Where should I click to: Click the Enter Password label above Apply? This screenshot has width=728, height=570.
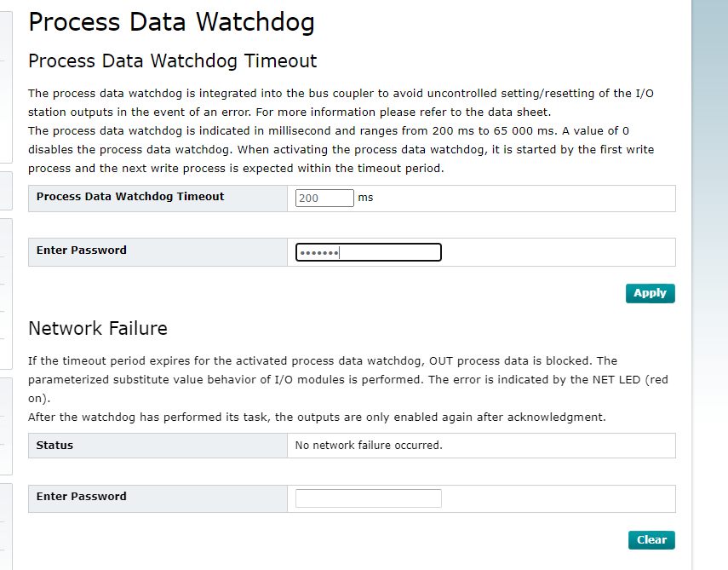81,250
